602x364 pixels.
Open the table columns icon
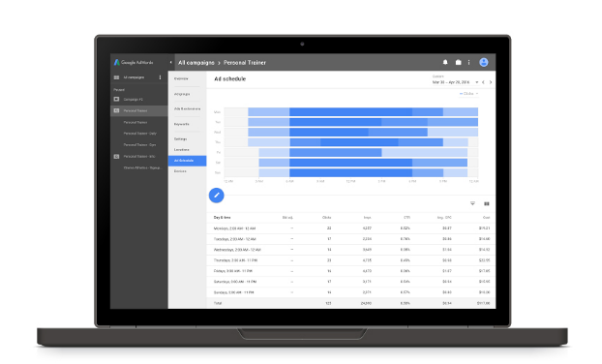[487, 203]
